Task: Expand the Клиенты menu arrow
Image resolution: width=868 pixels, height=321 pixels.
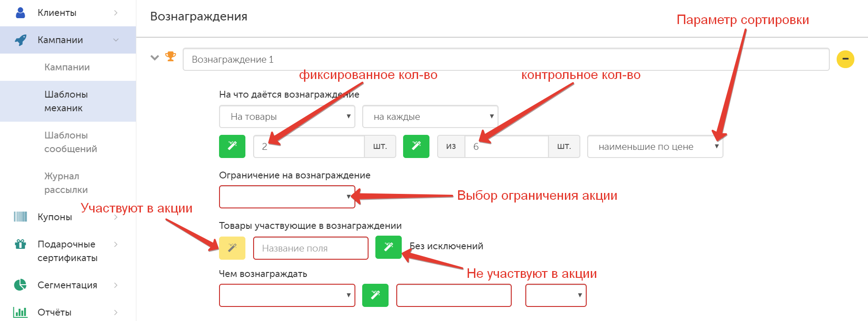Action: click(116, 13)
